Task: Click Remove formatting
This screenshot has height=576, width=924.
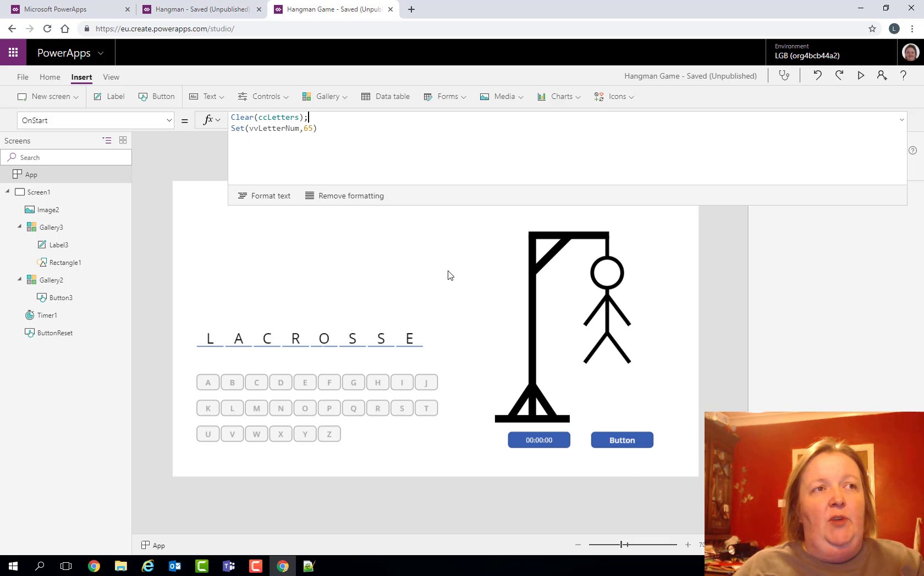Action: 345,196
